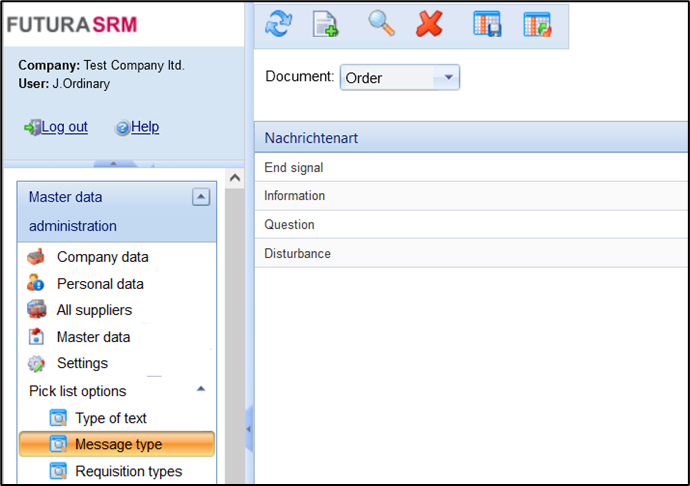
Task: Collapse the Master data administration panel
Action: coord(201,197)
